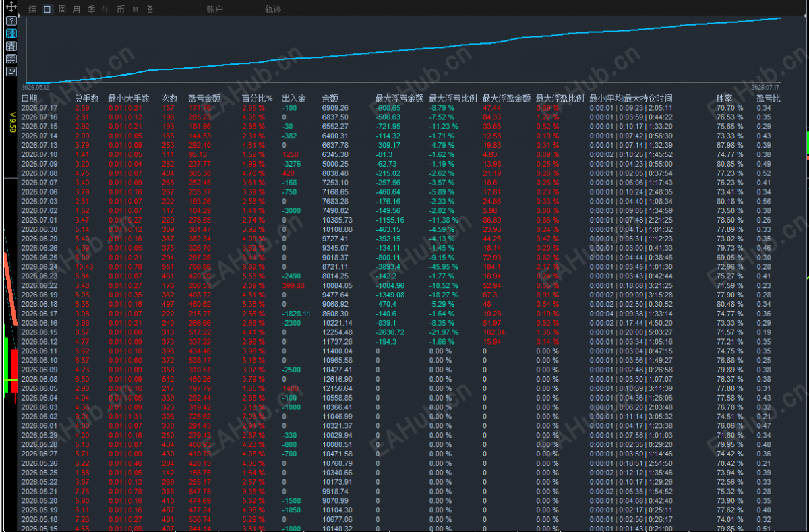Screen dimensions: 809x532
Task: Click the 日期 column header
Action: point(30,98)
